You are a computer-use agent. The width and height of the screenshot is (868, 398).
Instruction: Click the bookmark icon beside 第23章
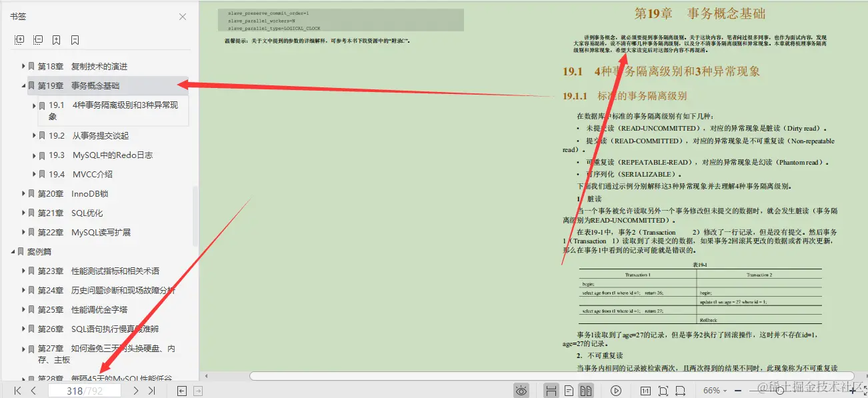[x=31, y=271]
